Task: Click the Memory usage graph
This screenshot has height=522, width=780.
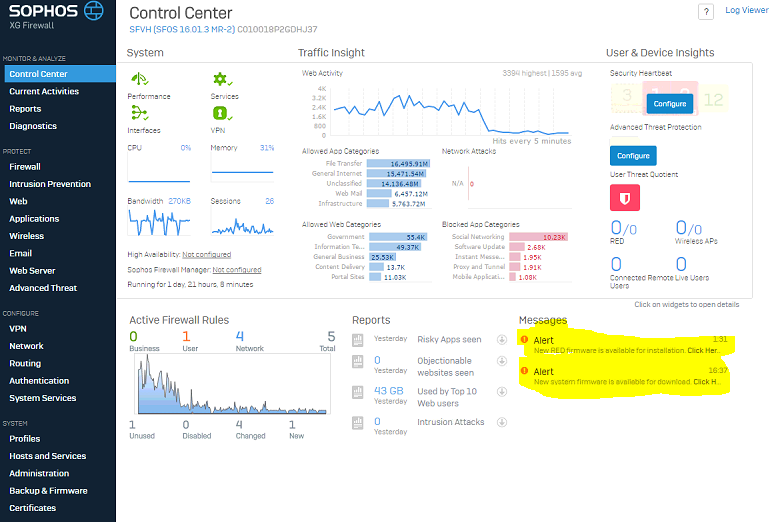Action: click(242, 168)
